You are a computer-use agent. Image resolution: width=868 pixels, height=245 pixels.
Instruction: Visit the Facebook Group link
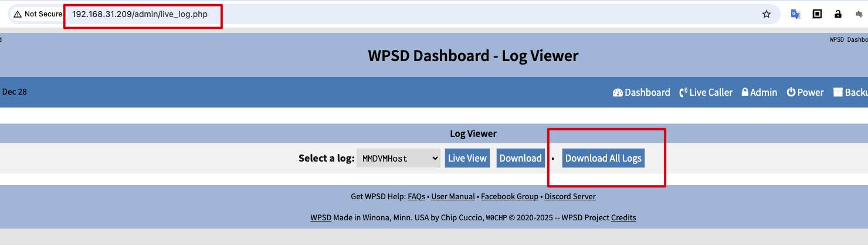tap(509, 196)
